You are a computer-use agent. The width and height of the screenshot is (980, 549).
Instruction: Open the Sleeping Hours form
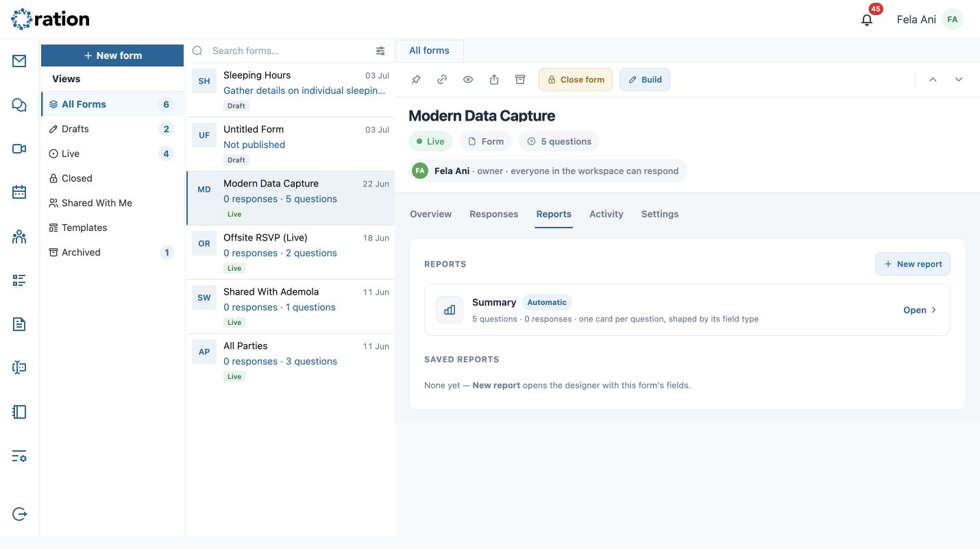[x=291, y=90]
